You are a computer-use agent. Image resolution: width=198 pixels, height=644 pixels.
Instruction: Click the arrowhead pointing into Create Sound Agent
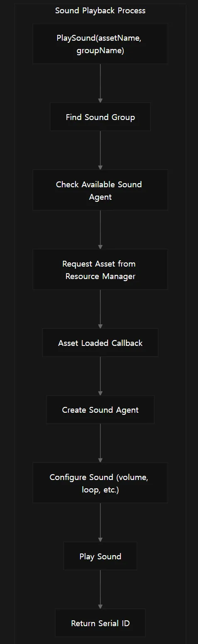100,393
